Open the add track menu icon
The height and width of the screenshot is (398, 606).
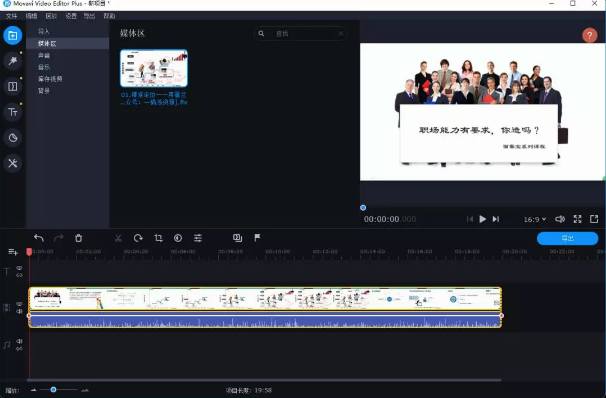[x=13, y=252]
